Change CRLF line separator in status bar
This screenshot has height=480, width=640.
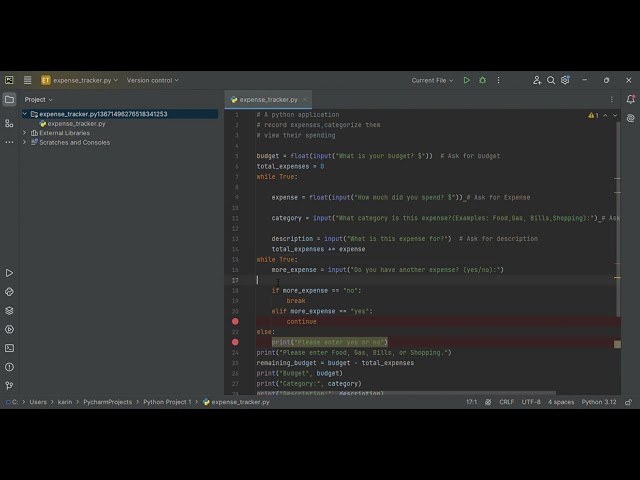[507, 402]
